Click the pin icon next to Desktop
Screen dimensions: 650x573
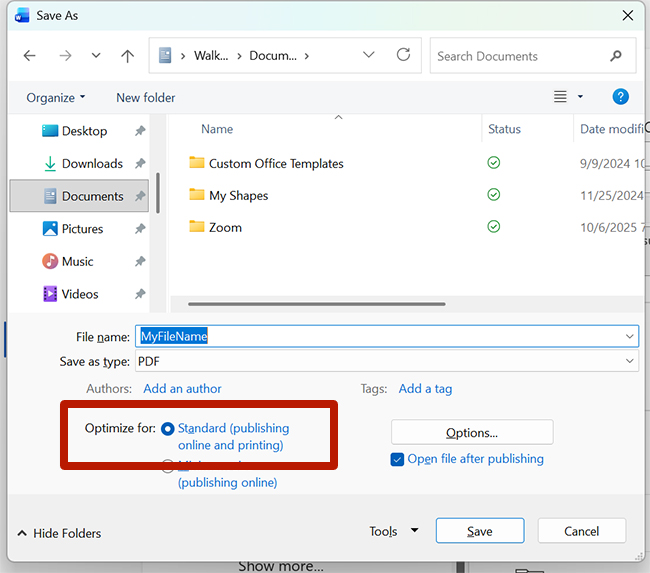tap(140, 131)
